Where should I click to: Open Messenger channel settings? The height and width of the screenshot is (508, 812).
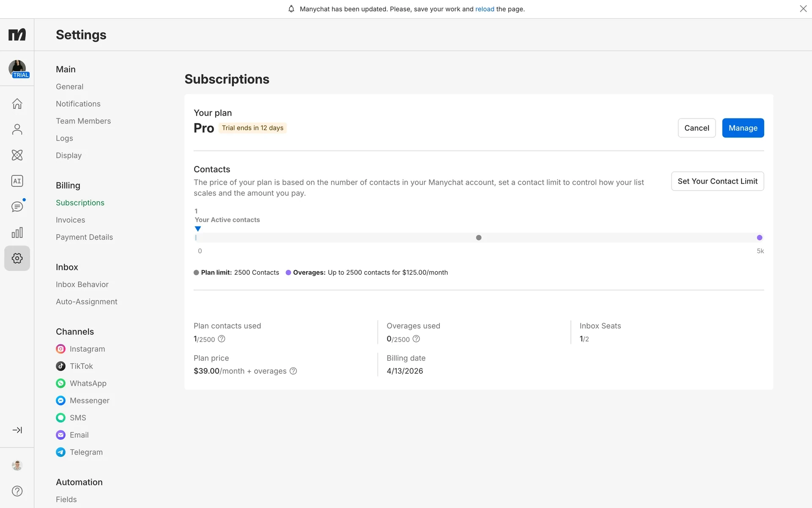pyautogui.click(x=82, y=400)
